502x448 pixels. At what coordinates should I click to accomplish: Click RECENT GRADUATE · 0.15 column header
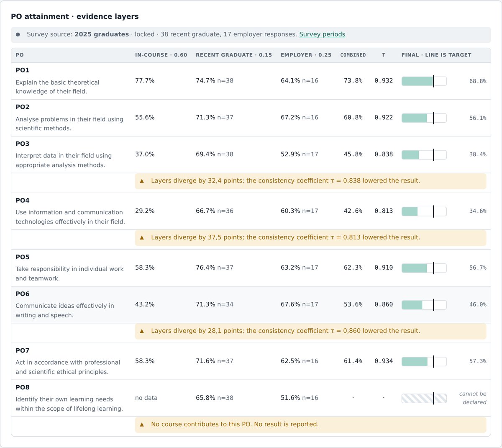pyautogui.click(x=234, y=55)
